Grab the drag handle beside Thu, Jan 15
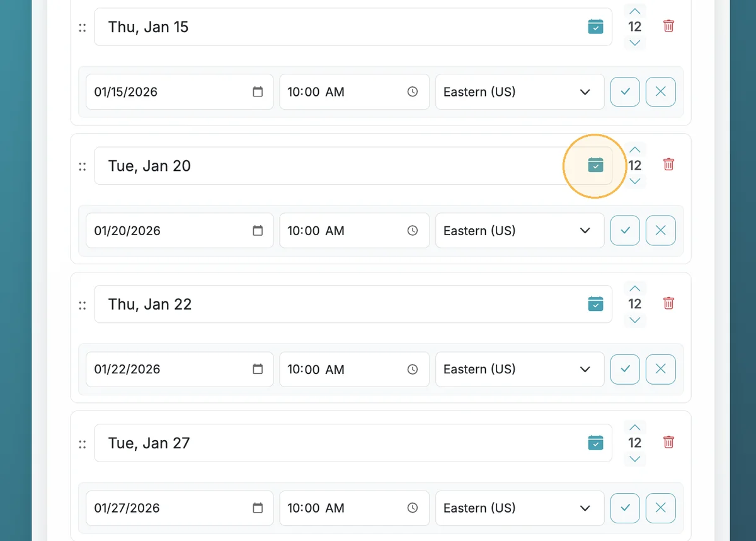The width and height of the screenshot is (756, 541). (82, 28)
